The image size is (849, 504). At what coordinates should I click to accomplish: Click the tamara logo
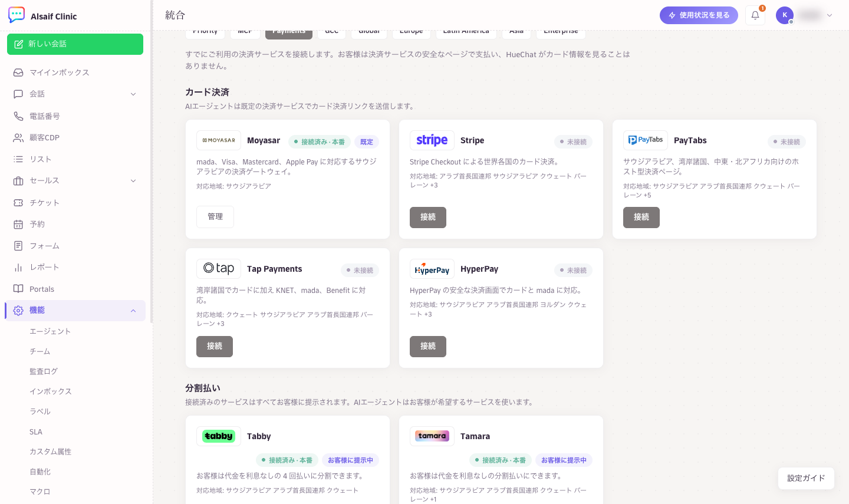(432, 436)
